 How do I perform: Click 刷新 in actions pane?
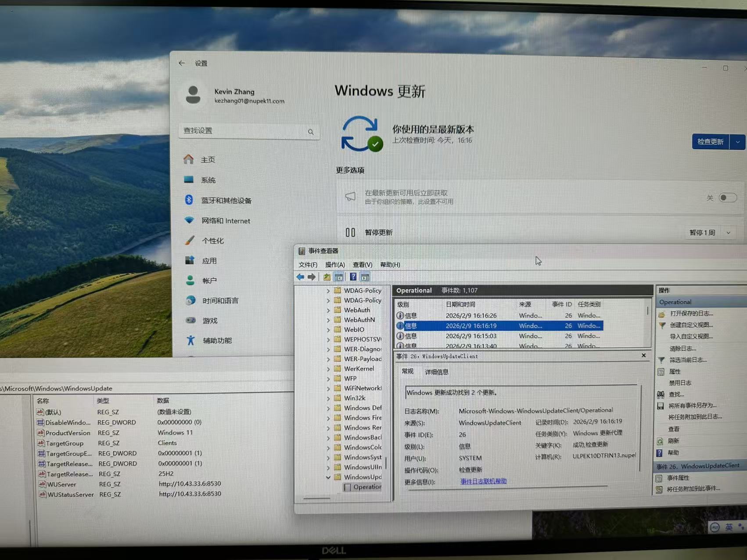click(673, 441)
